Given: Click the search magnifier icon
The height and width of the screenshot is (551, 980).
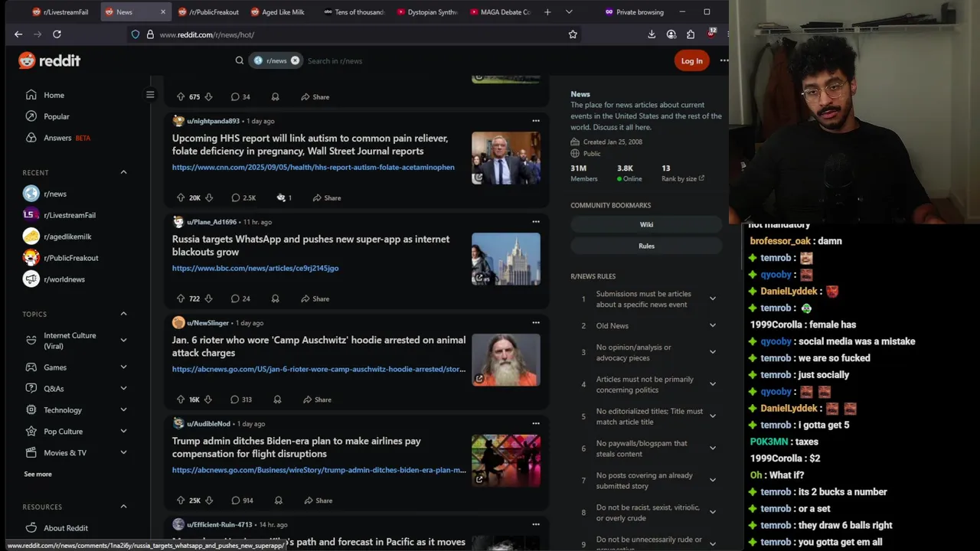Looking at the screenshot, I should tap(240, 60).
